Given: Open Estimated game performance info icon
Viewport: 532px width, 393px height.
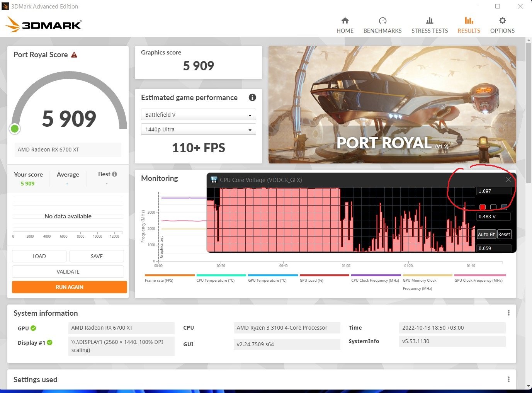Looking at the screenshot, I should 252,97.
